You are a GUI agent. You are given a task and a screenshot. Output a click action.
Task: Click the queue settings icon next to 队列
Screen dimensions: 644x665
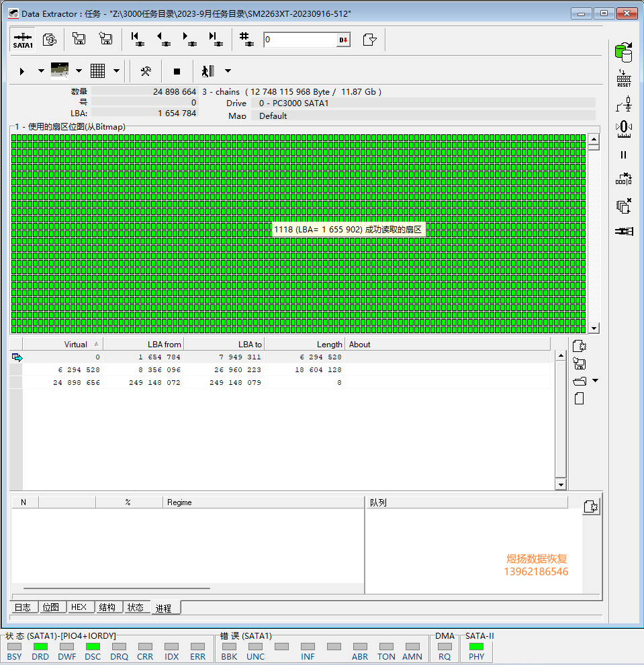coord(591,506)
